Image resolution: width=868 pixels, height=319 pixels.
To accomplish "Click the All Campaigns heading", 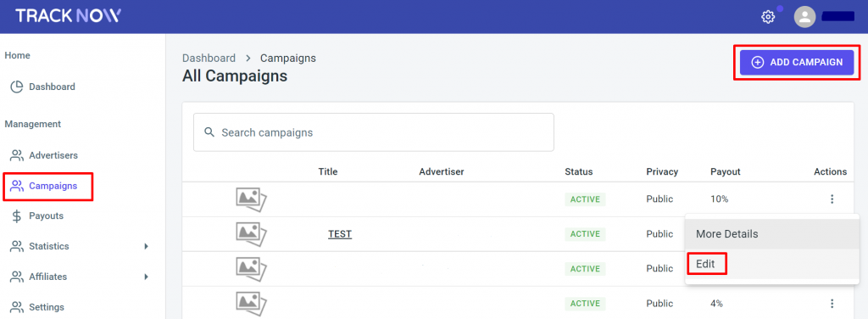I will [235, 76].
